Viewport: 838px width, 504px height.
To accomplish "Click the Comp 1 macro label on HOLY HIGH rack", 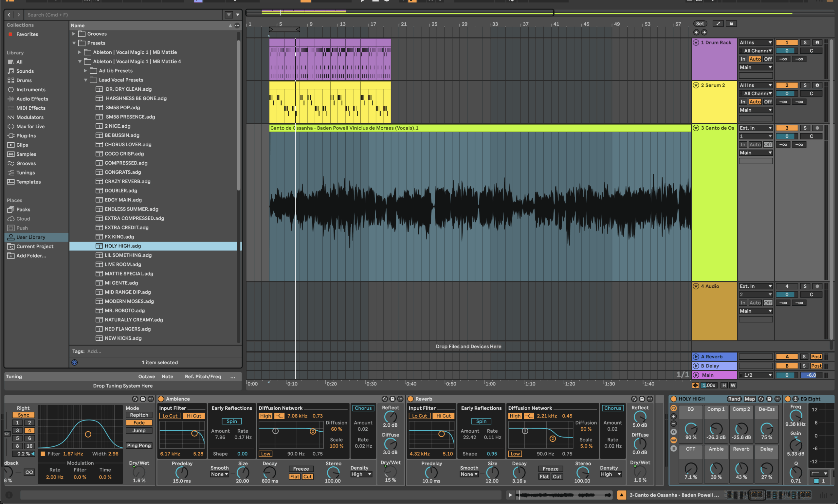I will coord(716,409).
